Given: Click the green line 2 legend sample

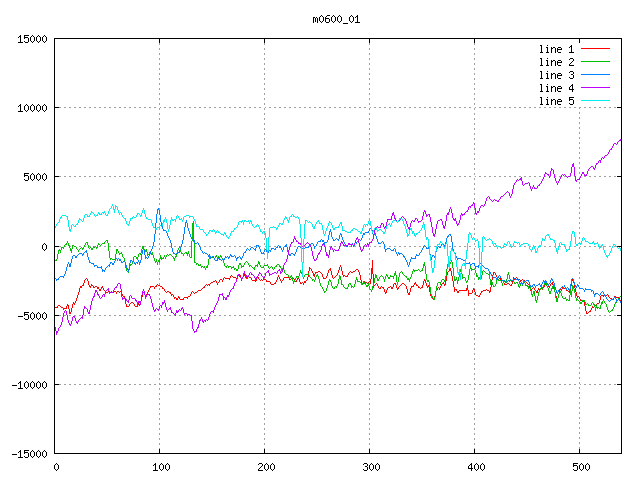Looking at the screenshot, I should [x=595, y=62].
